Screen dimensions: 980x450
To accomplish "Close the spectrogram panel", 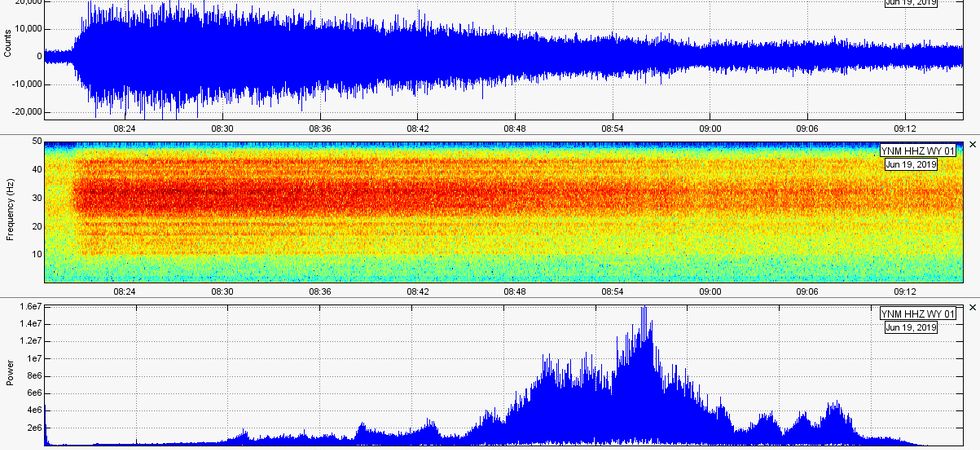I will [972, 146].
